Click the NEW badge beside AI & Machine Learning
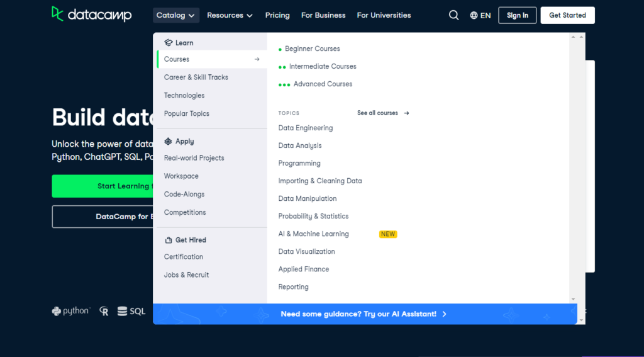The image size is (644, 357). (x=387, y=234)
